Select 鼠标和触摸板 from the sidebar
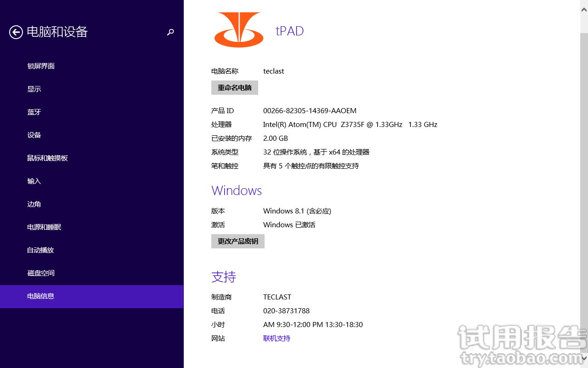Screen dimensions: 588x368 (47, 158)
